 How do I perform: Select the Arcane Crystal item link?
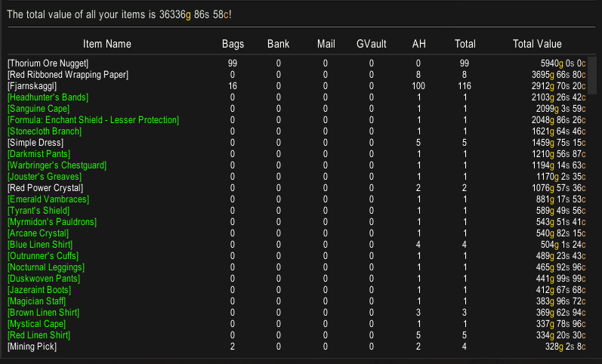(x=37, y=233)
